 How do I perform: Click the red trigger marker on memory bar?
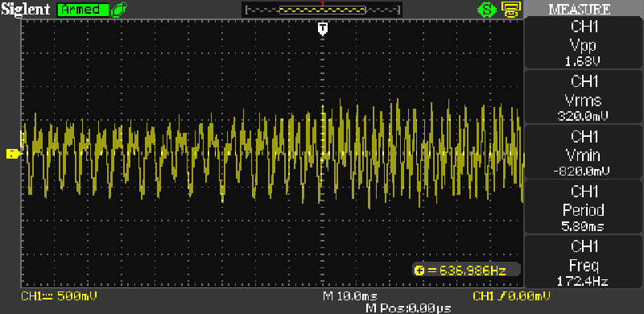pyautogui.click(x=323, y=4)
